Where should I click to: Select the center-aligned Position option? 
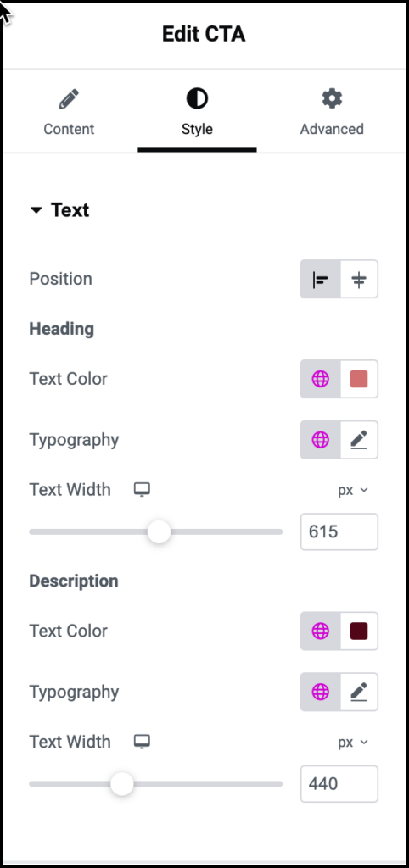click(359, 280)
